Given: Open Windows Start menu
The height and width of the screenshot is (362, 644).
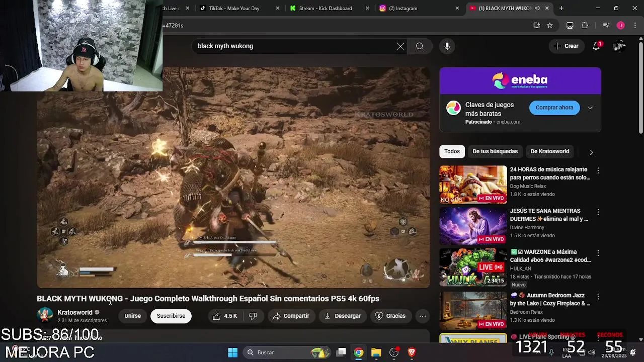Looking at the screenshot, I should pyautogui.click(x=232, y=352).
